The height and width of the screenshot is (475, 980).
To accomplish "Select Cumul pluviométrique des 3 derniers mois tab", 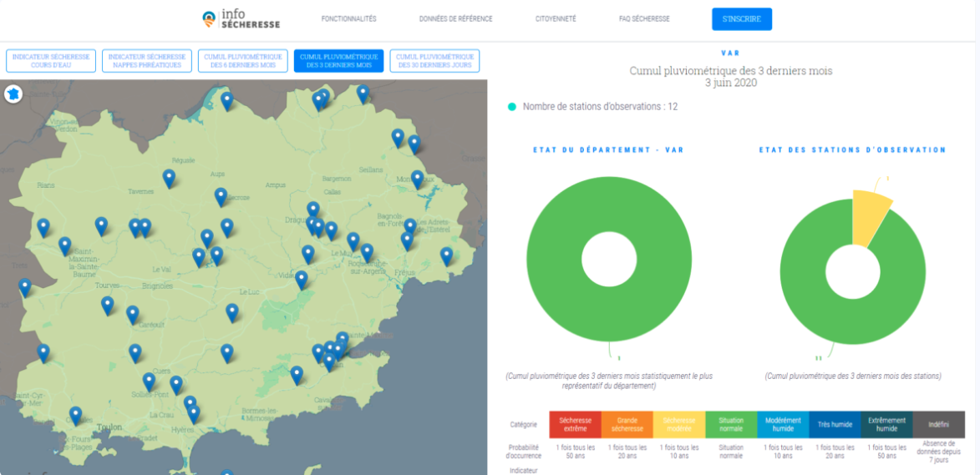I will [338, 61].
